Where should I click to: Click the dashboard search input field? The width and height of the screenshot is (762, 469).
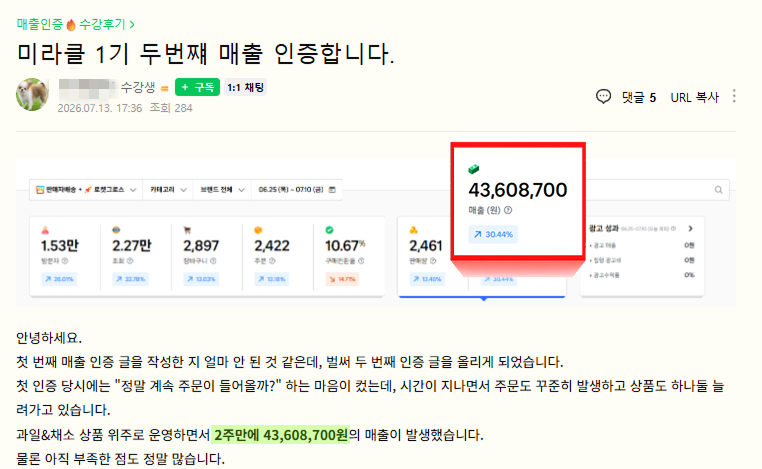657,190
